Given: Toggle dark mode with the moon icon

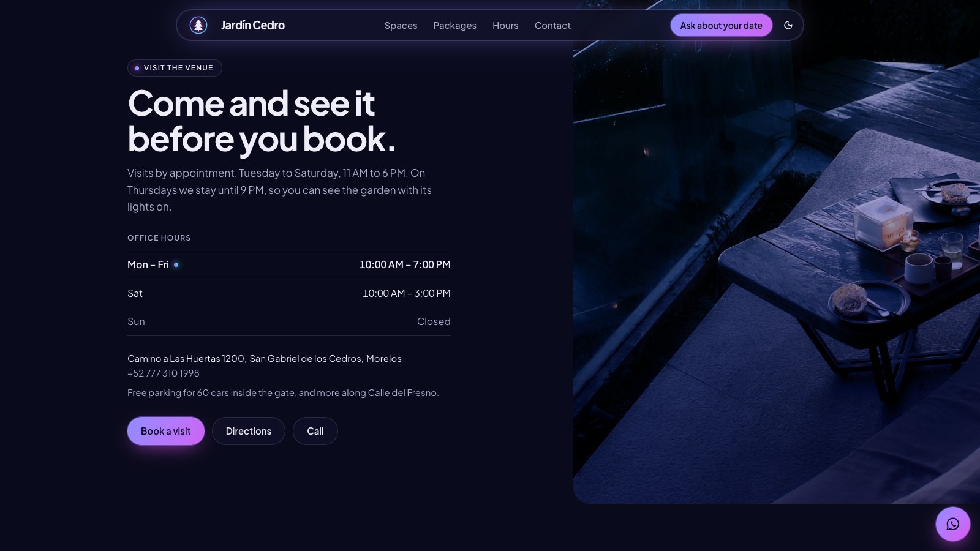Looking at the screenshot, I should (x=788, y=25).
